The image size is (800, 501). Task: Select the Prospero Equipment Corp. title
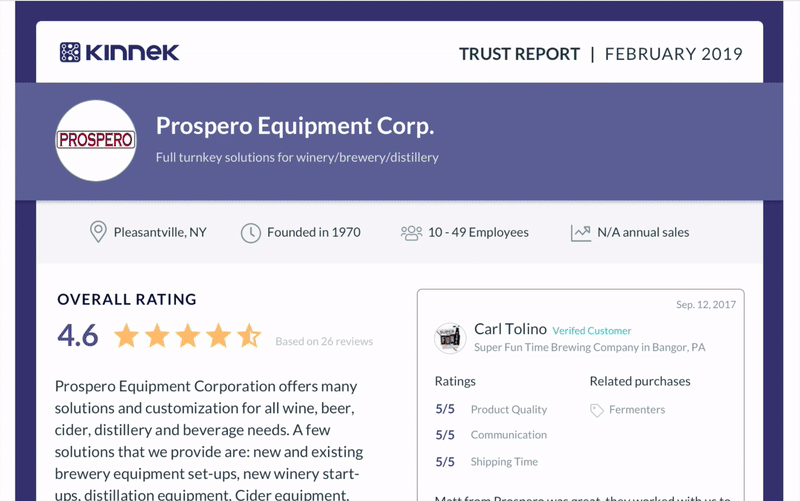click(x=295, y=126)
